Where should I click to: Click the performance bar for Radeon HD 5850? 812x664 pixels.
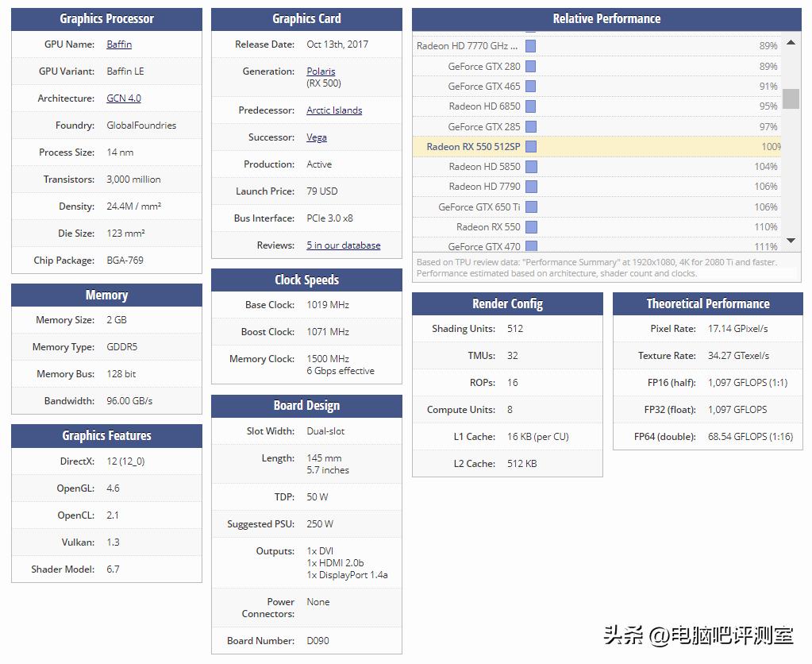coord(531,167)
